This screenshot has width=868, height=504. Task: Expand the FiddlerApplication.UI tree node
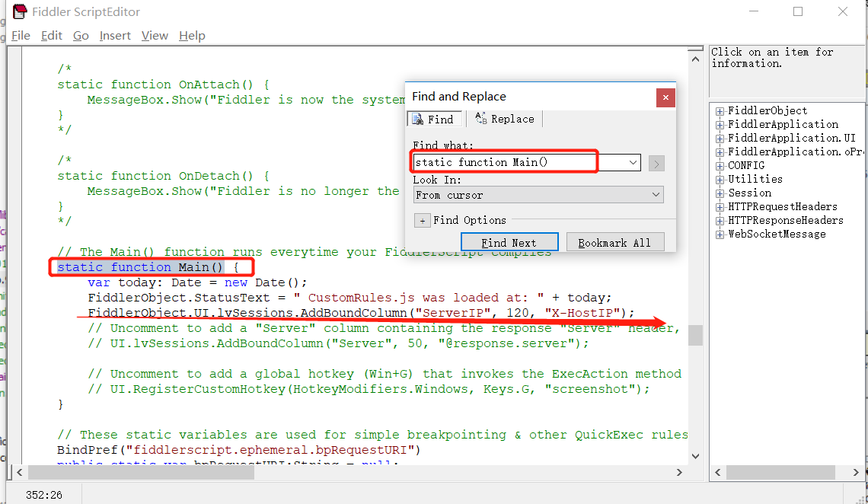click(720, 139)
